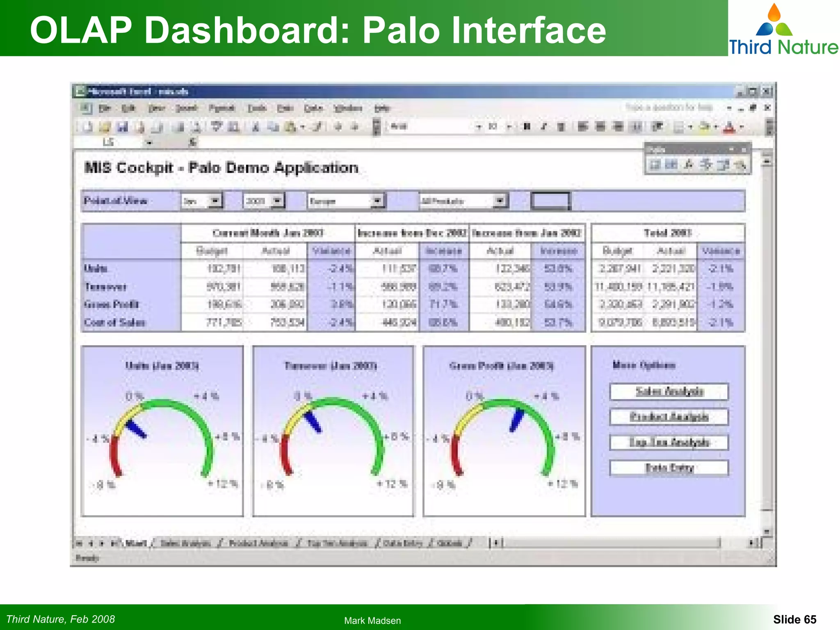Click the Save floppy disk icon
Viewport: 840px width, 630px height.
(x=123, y=127)
